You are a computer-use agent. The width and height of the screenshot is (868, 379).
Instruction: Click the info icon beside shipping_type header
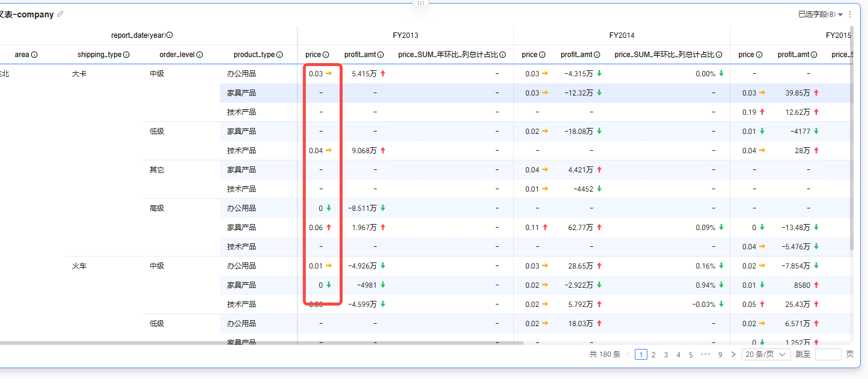(x=126, y=55)
